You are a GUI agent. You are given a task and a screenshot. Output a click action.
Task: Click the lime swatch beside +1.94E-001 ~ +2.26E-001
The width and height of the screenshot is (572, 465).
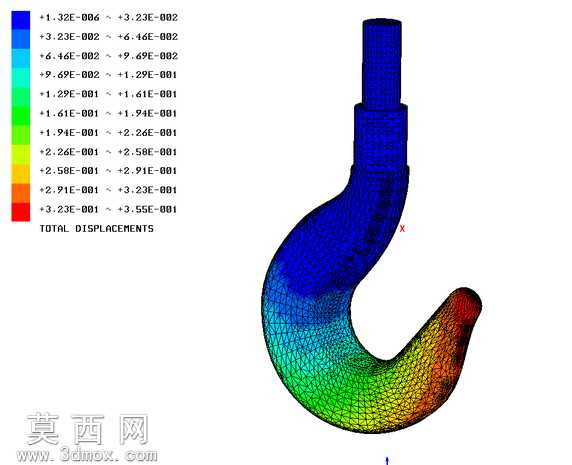[21, 135]
